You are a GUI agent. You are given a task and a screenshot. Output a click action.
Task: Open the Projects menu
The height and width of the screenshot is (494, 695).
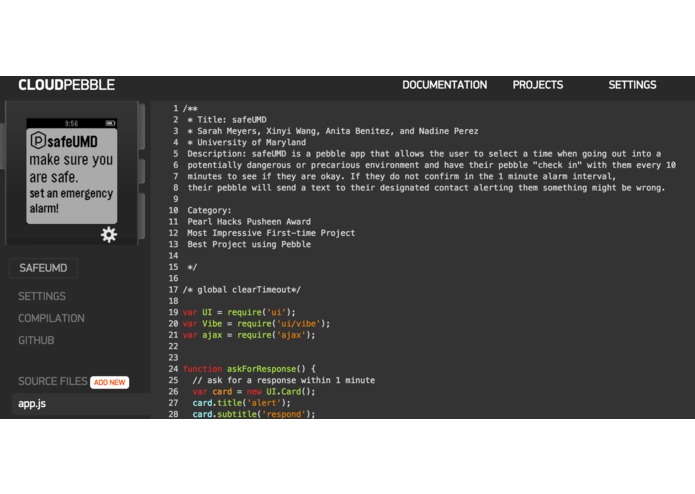pyautogui.click(x=538, y=85)
